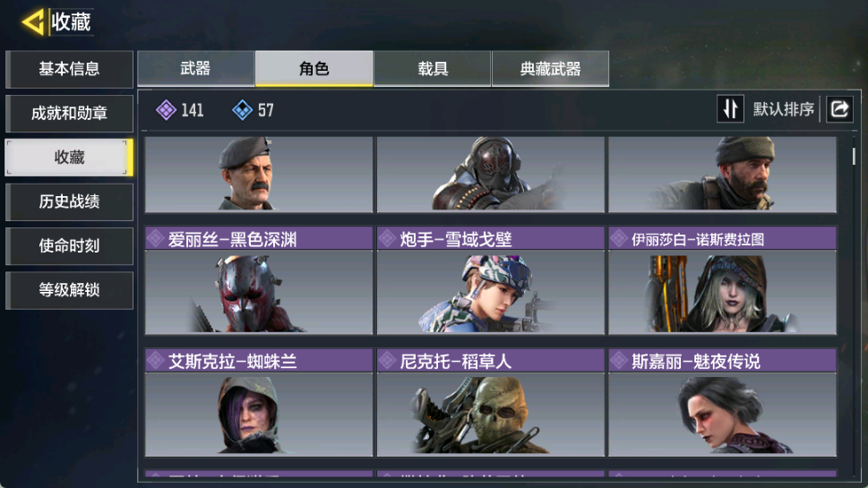This screenshot has height=488, width=868.
Task: Open 等级解锁 sidebar entry
Action: coord(69,290)
